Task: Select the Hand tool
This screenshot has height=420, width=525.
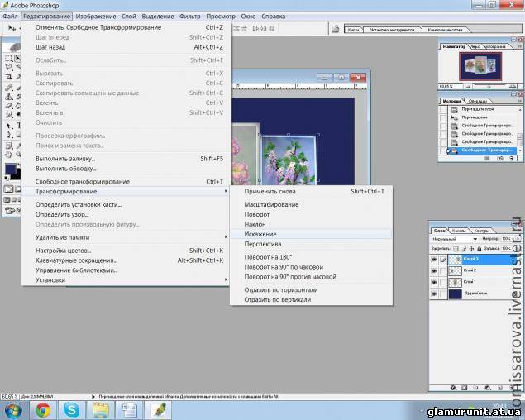Action: pyautogui.click(x=8, y=155)
